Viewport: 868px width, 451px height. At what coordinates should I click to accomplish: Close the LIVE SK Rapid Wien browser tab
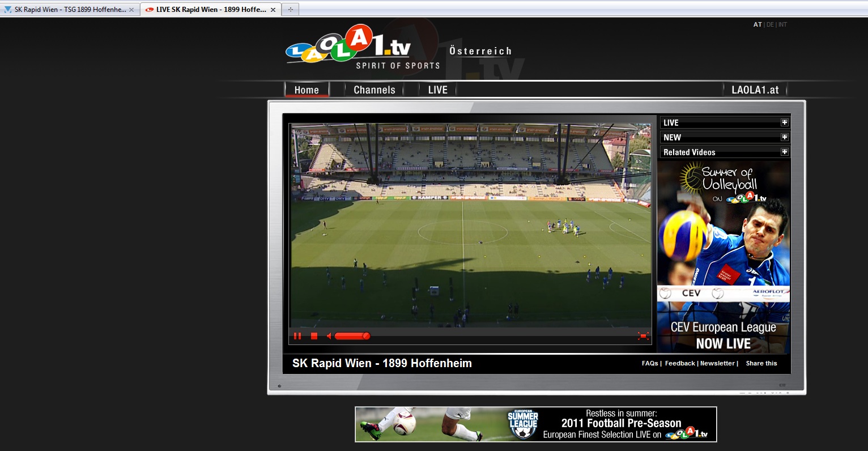pos(273,10)
